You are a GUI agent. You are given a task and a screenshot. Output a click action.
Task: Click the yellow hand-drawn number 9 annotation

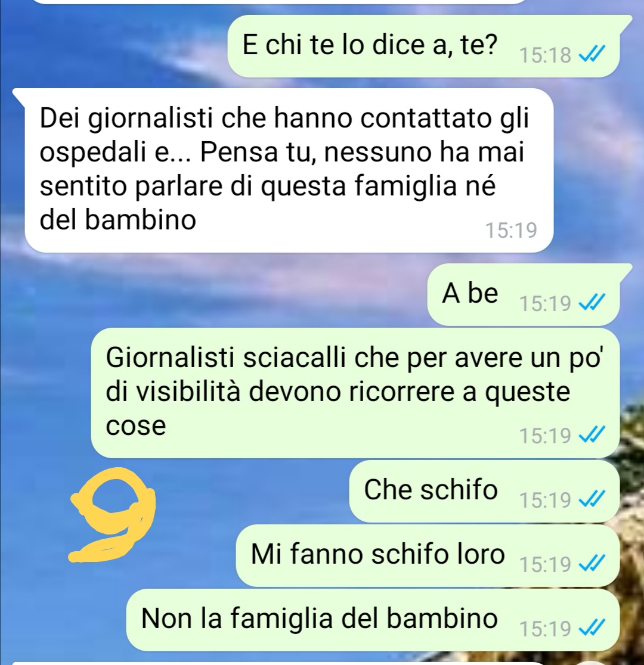(x=113, y=515)
